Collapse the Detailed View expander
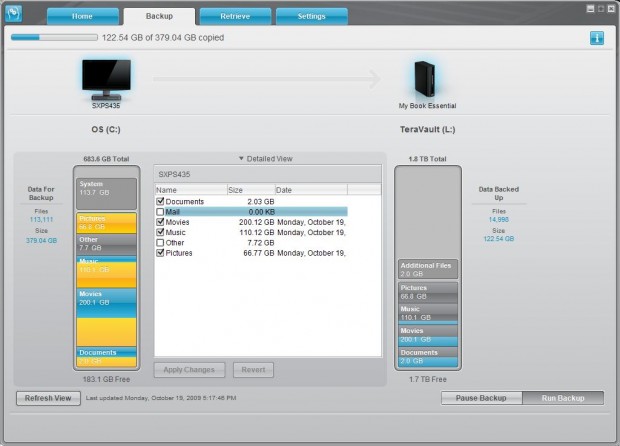The width and height of the screenshot is (620, 446). point(265,158)
